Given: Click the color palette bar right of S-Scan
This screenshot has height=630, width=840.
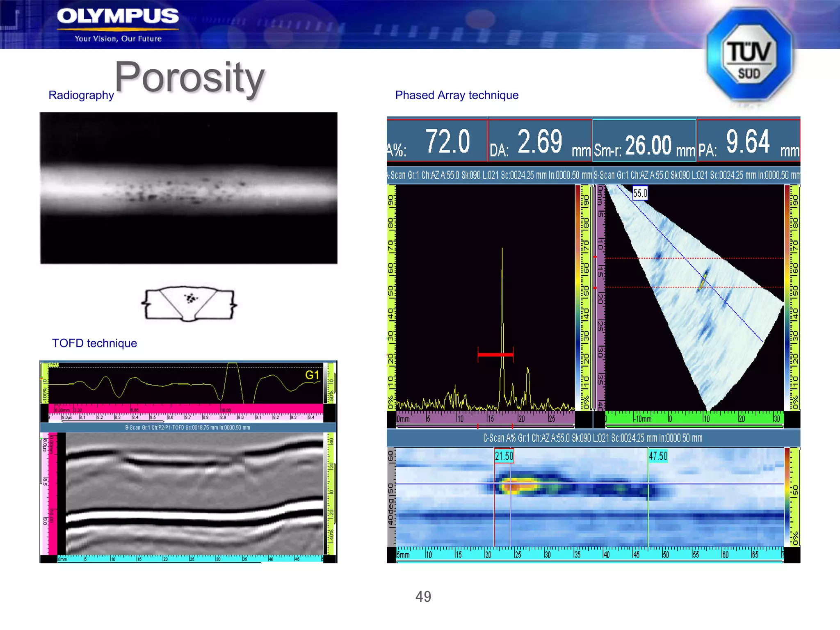Looking at the screenshot, I should (x=787, y=297).
